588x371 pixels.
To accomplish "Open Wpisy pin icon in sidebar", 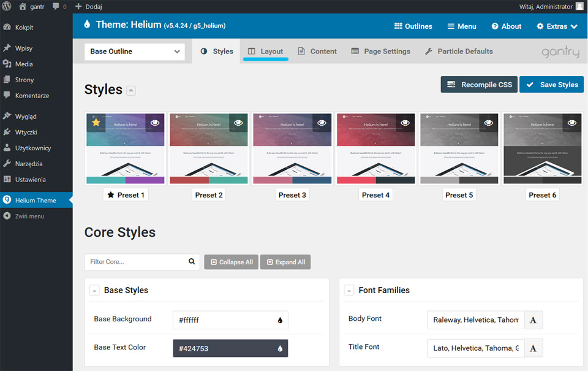I will pyautogui.click(x=7, y=48).
